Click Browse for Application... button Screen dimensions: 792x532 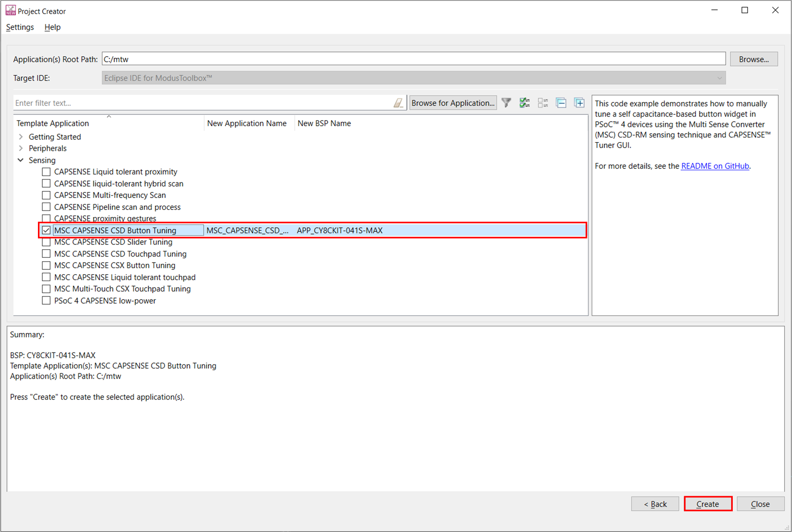[x=453, y=103]
